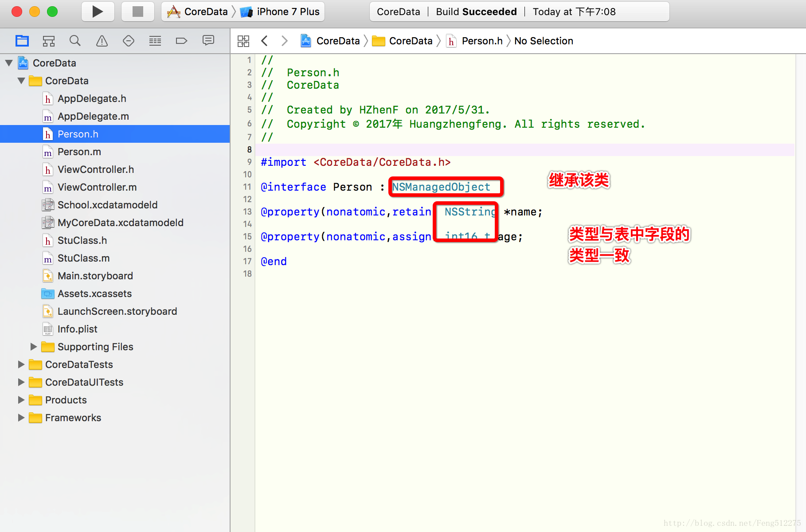Image resolution: width=806 pixels, height=532 pixels.
Task: Open School.xcdatamodeld data model
Action: pos(115,205)
